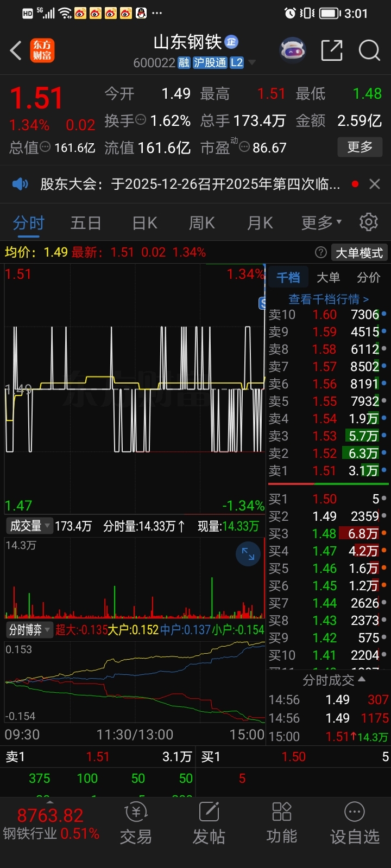391x868 pixels.
Task: Switch to 分时 chart tab
Action: [29, 223]
